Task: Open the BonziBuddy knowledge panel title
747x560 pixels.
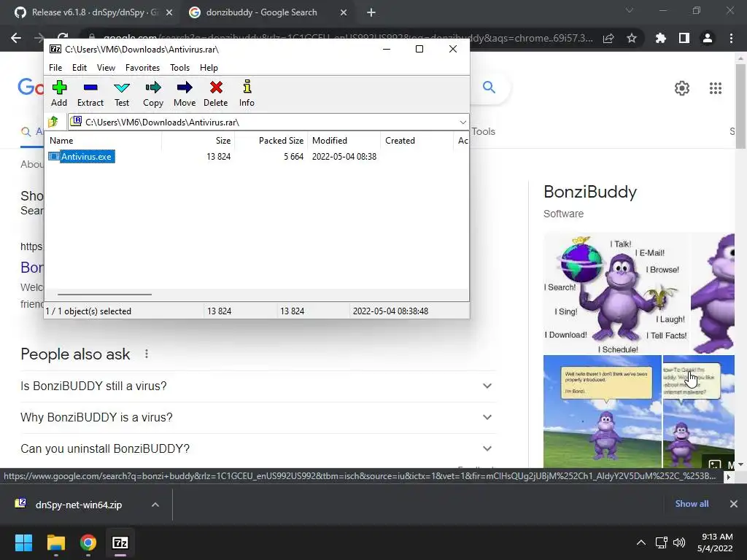Action: [589, 192]
